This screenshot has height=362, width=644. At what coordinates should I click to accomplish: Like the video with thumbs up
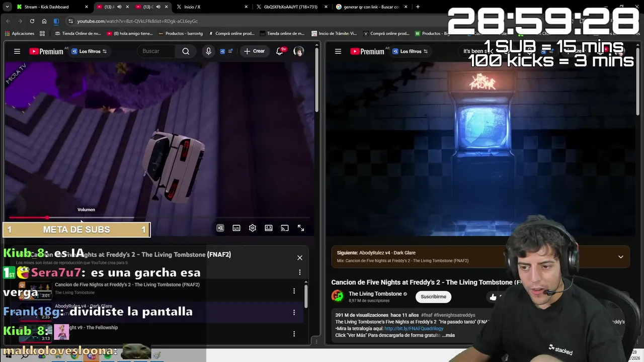click(493, 297)
